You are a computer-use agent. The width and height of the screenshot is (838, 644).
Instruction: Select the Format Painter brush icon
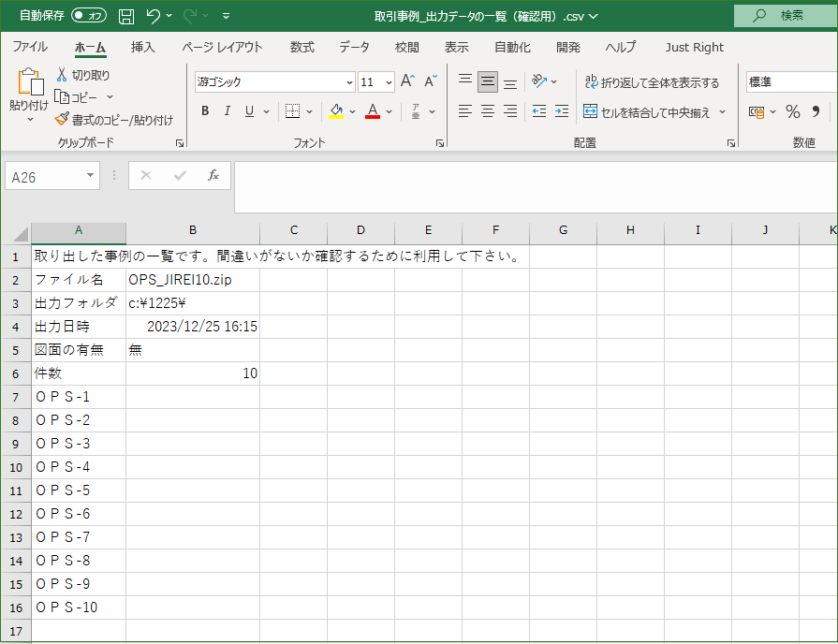62,119
